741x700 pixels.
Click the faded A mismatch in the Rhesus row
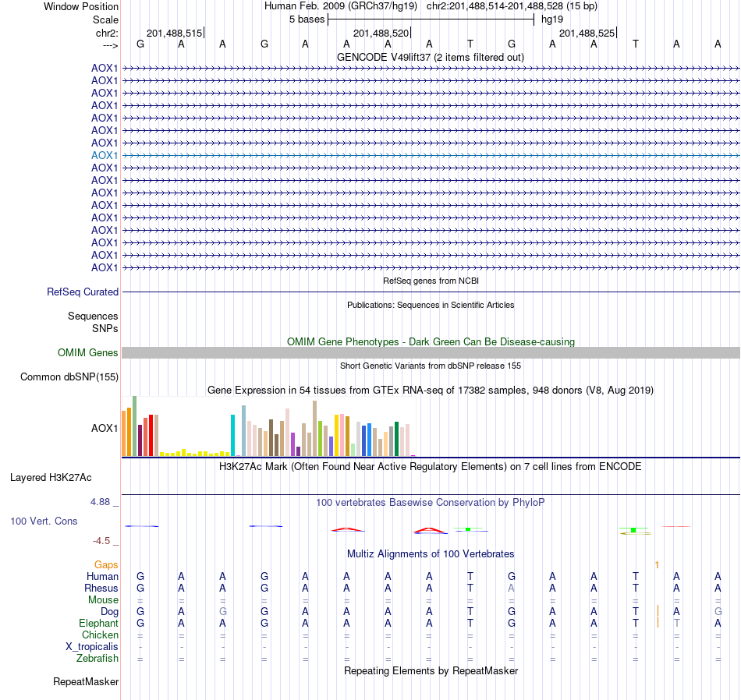[x=512, y=588]
